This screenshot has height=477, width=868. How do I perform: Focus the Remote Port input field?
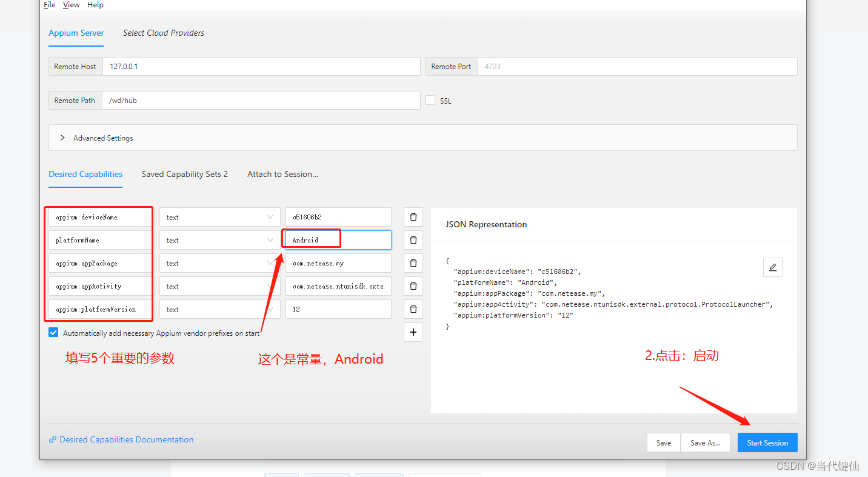point(637,67)
